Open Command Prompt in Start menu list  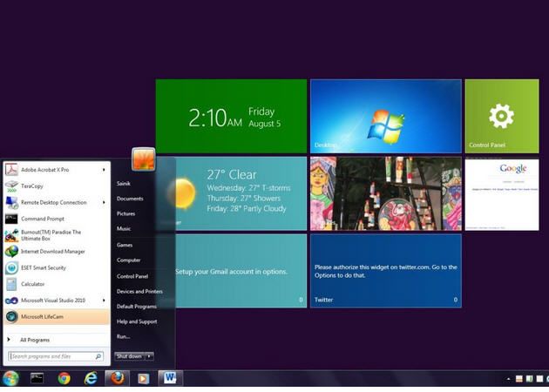(42, 219)
